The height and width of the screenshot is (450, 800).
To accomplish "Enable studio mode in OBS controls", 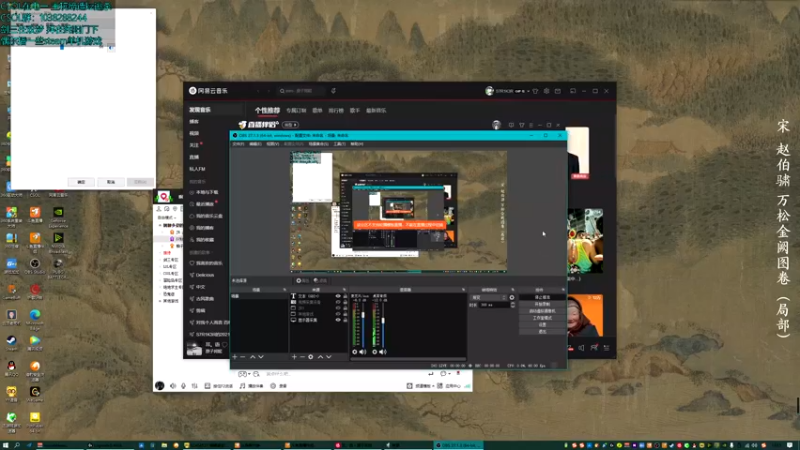I will click(542, 318).
